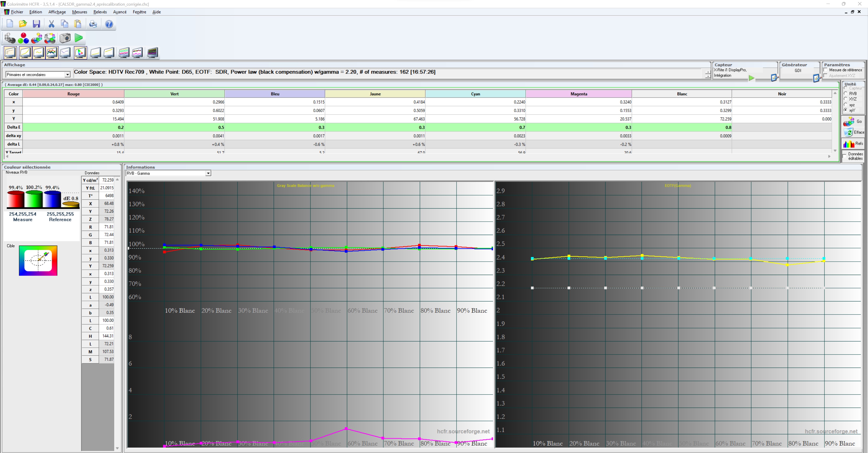
Task: Select the RVB unit radio button
Action: click(845, 93)
